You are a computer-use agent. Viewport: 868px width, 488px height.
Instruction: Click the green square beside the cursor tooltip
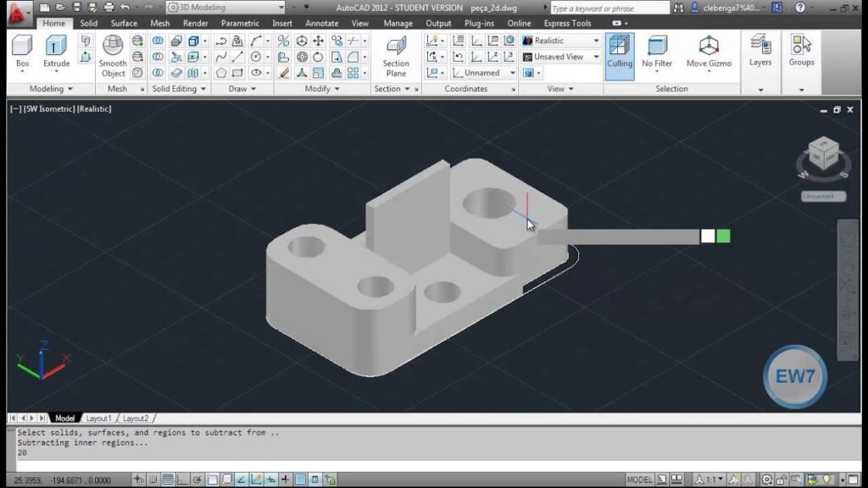click(723, 236)
